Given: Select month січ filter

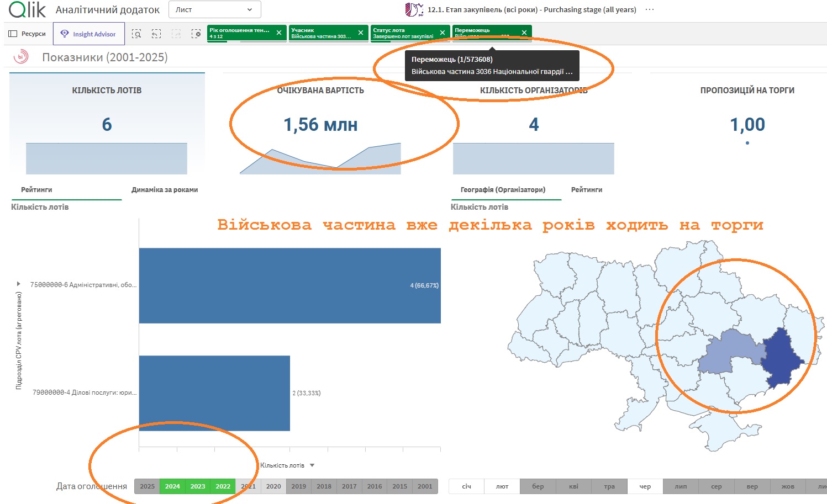Looking at the screenshot, I should pyautogui.click(x=467, y=486).
